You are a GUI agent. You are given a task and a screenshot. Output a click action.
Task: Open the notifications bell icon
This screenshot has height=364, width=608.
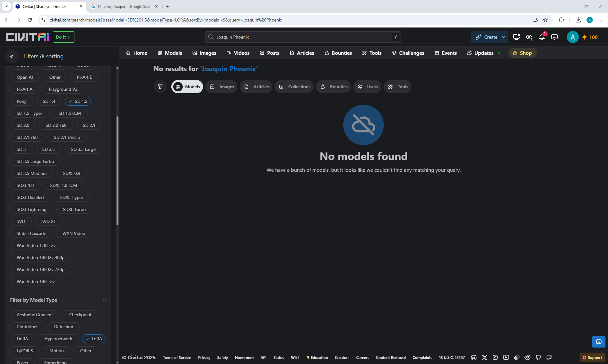541,37
